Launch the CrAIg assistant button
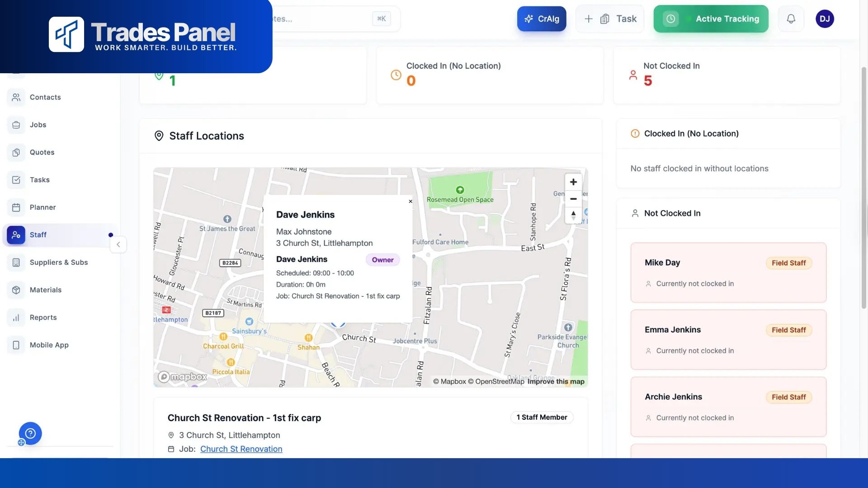This screenshot has width=868, height=488. [x=542, y=19]
